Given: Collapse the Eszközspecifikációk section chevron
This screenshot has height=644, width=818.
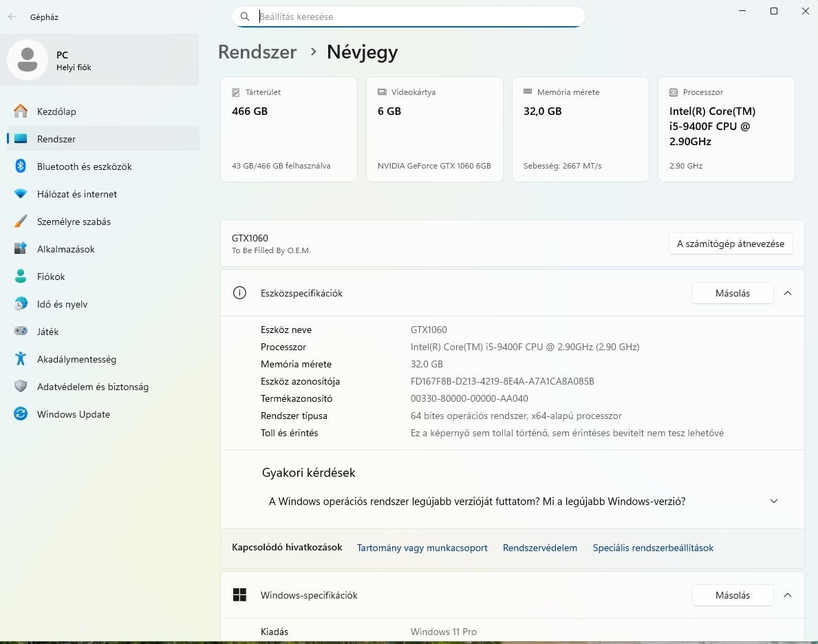Looking at the screenshot, I should pos(788,293).
